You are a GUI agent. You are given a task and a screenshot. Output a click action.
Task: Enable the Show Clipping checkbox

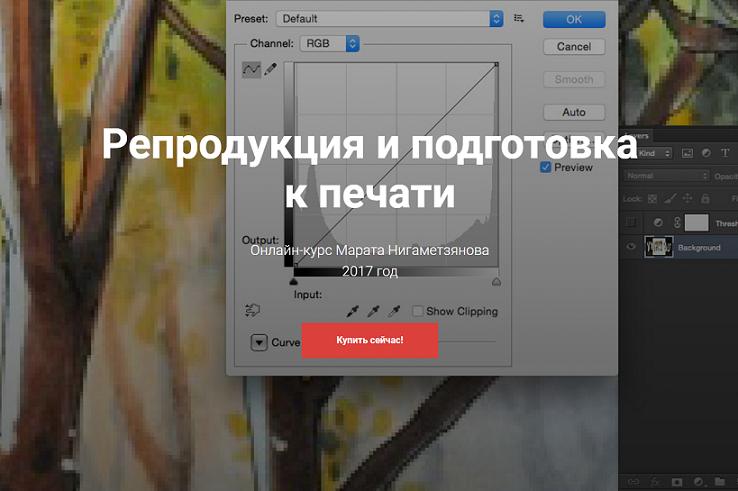(x=417, y=311)
